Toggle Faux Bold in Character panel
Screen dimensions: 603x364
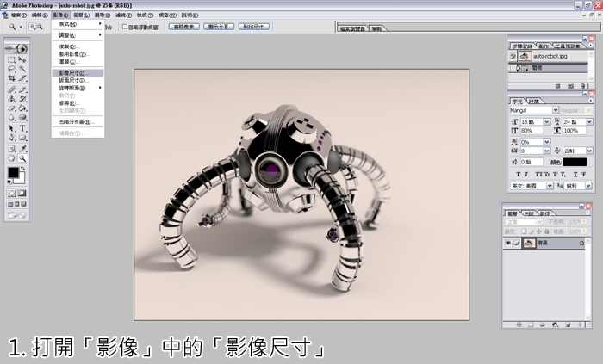coord(518,175)
